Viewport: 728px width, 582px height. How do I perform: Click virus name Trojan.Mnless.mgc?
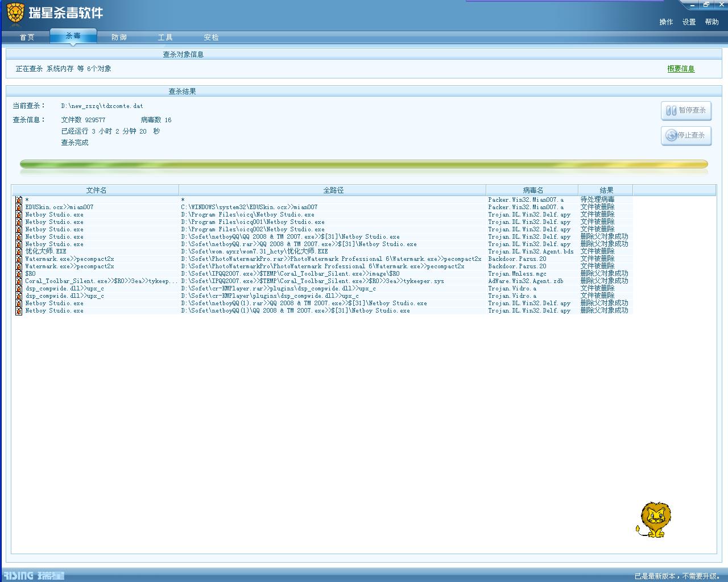(517, 274)
